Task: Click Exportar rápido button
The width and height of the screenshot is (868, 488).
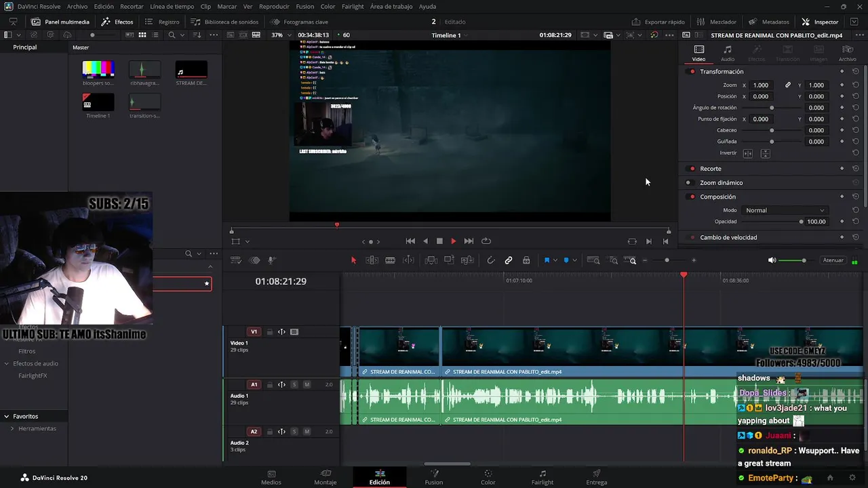Action: pyautogui.click(x=658, y=22)
